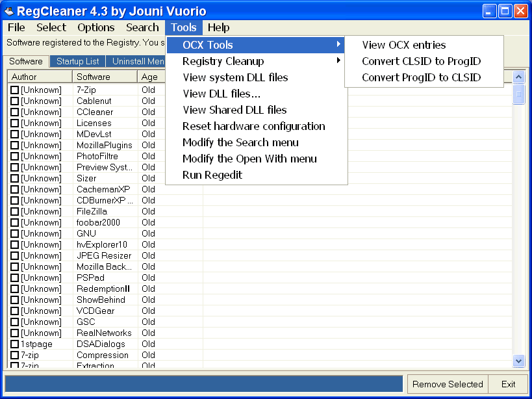
Task: Tick the checkbox for 7-Zip
Action: point(14,90)
